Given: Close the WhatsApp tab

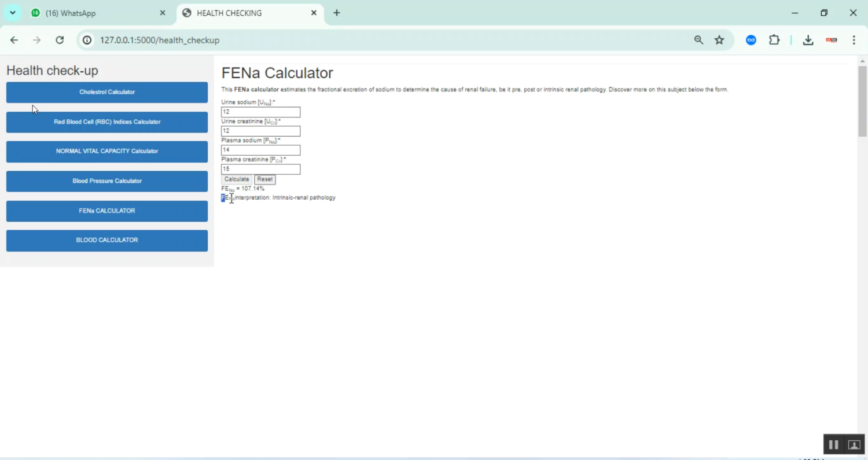Looking at the screenshot, I should click(163, 13).
